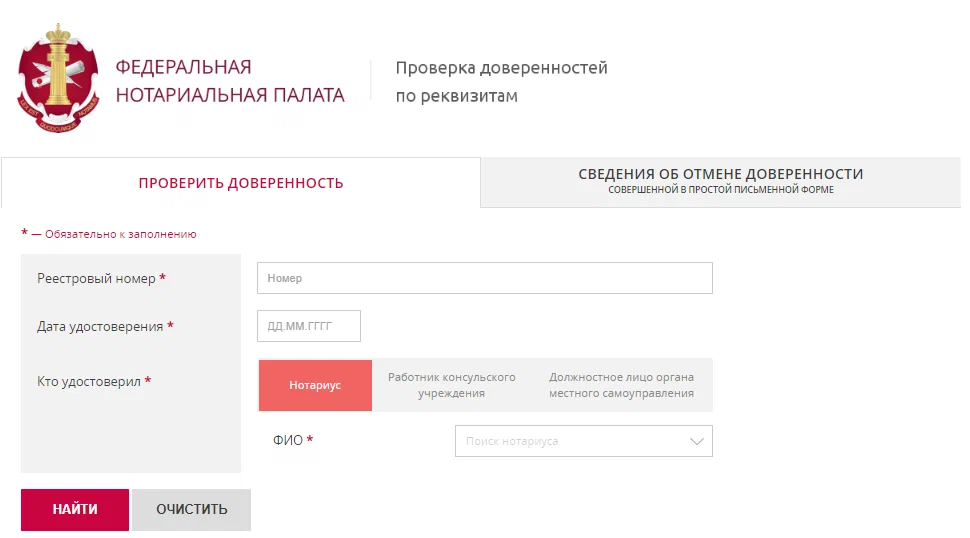The height and width of the screenshot is (538, 970).
Task: Click the Реестровый номер label
Action: point(96,279)
